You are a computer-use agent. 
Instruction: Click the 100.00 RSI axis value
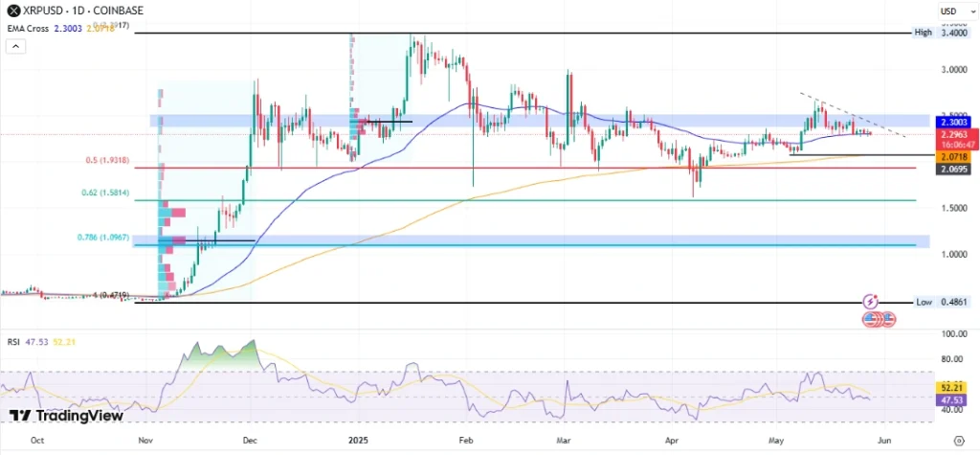(x=952, y=334)
